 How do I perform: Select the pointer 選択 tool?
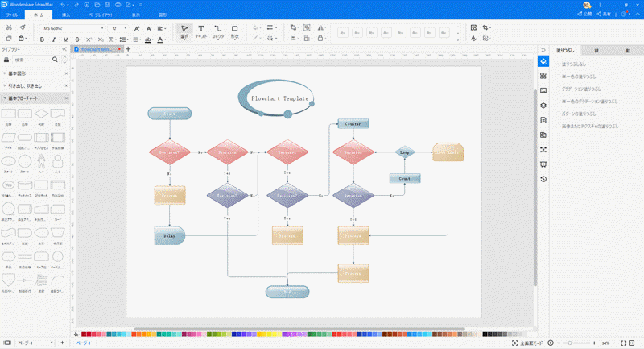(184, 31)
